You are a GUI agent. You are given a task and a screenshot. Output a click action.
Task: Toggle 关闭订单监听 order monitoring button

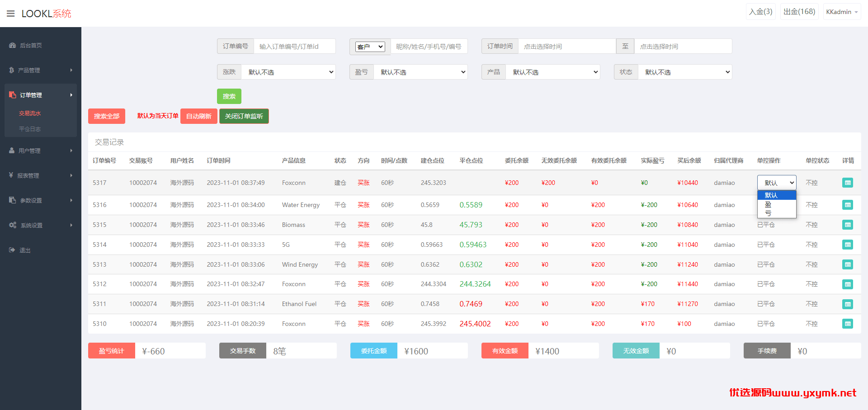[244, 116]
